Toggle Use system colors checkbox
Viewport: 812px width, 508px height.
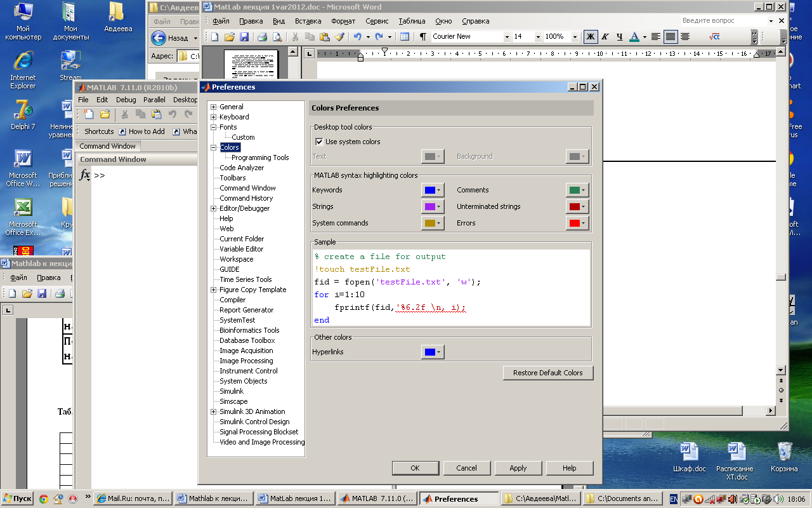[319, 142]
